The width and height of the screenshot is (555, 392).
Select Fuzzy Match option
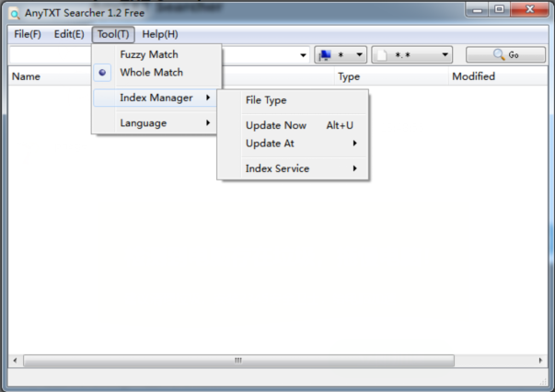tap(156, 54)
